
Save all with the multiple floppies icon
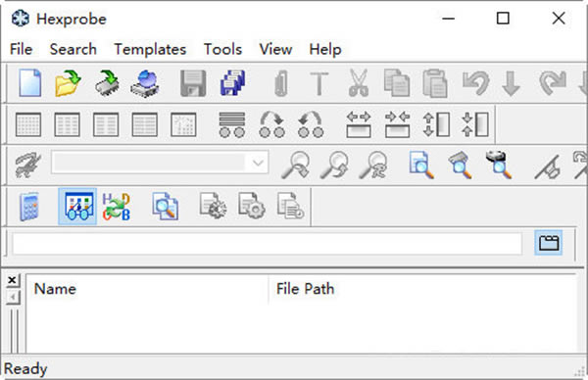232,83
